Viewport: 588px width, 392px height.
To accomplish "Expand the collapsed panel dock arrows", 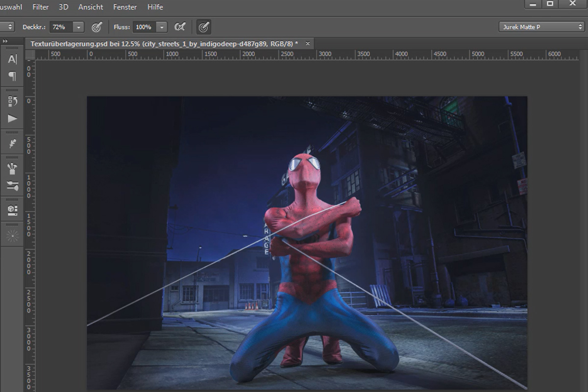I will coord(5,41).
